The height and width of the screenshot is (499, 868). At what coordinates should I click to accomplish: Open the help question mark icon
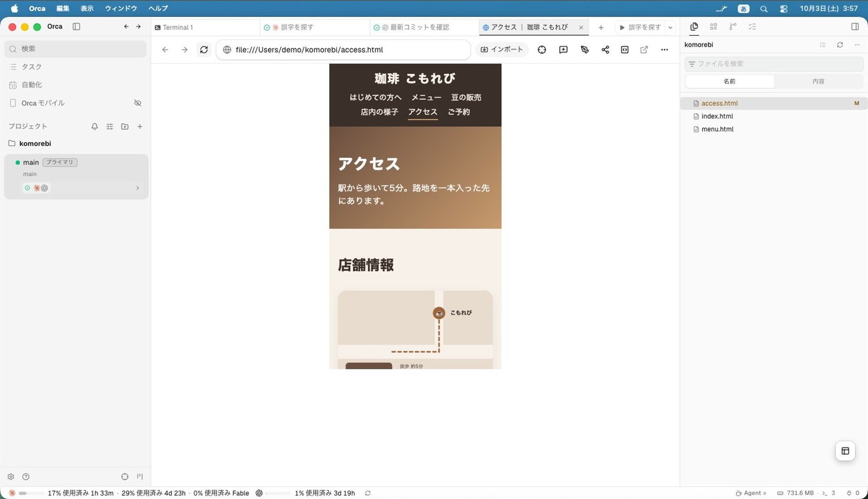tap(25, 477)
